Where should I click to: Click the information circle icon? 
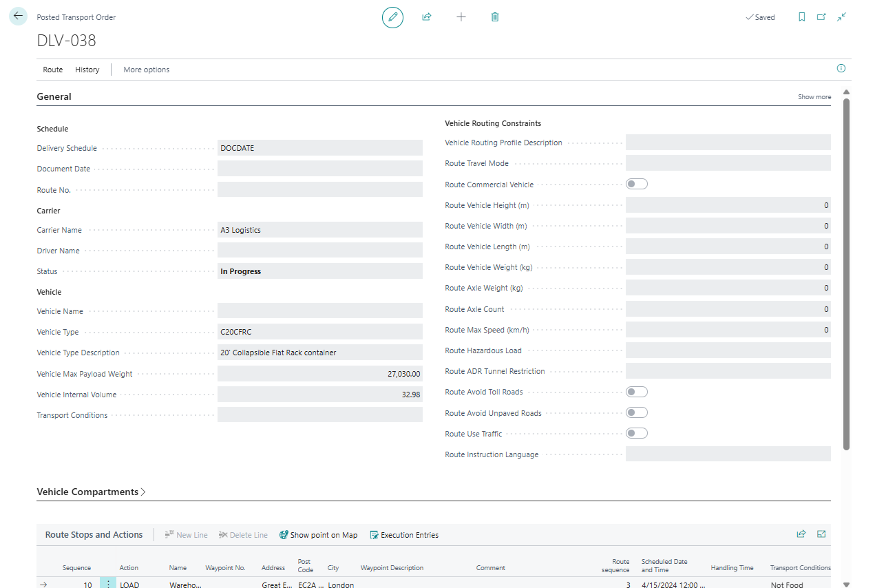coord(841,69)
